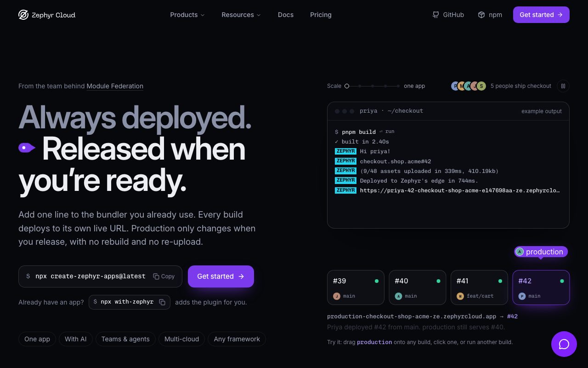Go to the Pricing page
Image resolution: width=588 pixels, height=368 pixels.
321,15
